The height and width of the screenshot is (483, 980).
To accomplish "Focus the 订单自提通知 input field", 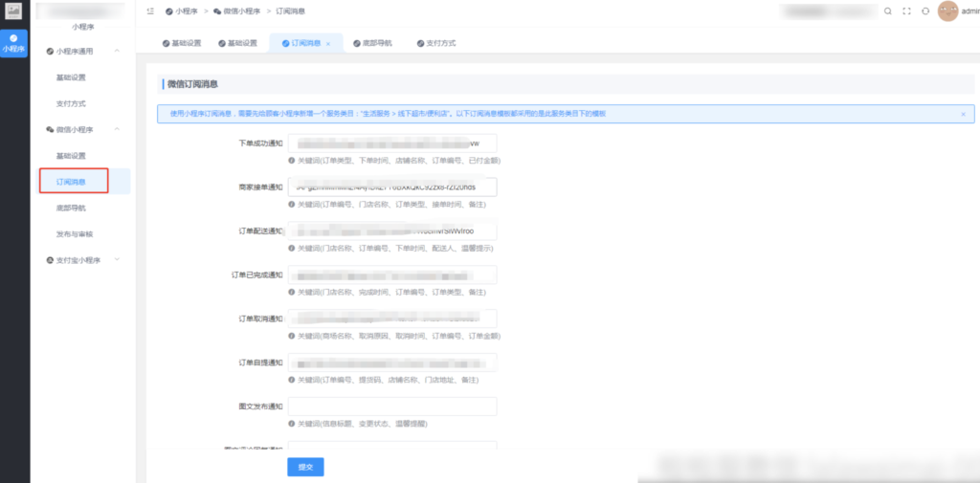I will pyautogui.click(x=392, y=362).
